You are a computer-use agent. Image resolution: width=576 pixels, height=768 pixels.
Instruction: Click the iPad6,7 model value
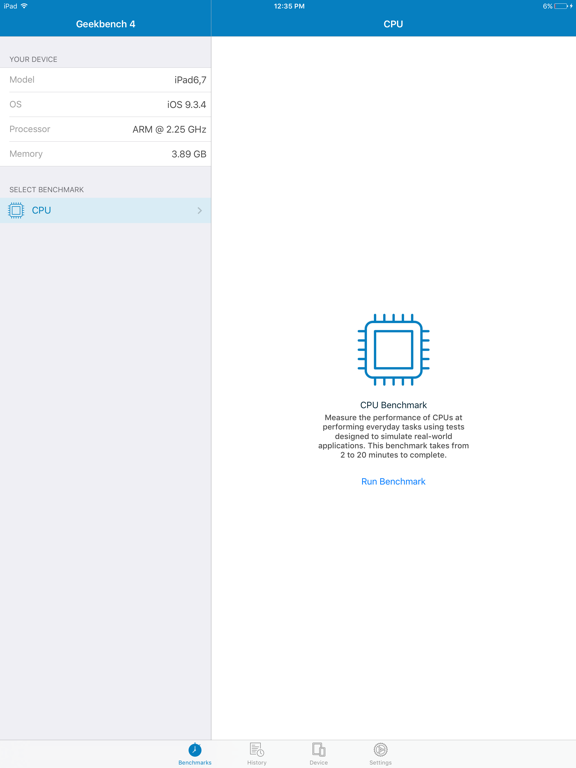(x=190, y=80)
